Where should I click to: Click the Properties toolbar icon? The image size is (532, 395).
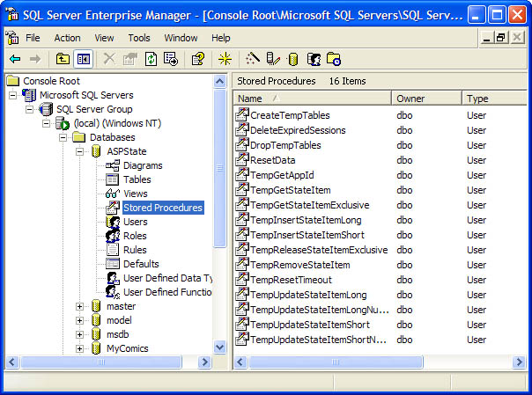[x=130, y=59]
